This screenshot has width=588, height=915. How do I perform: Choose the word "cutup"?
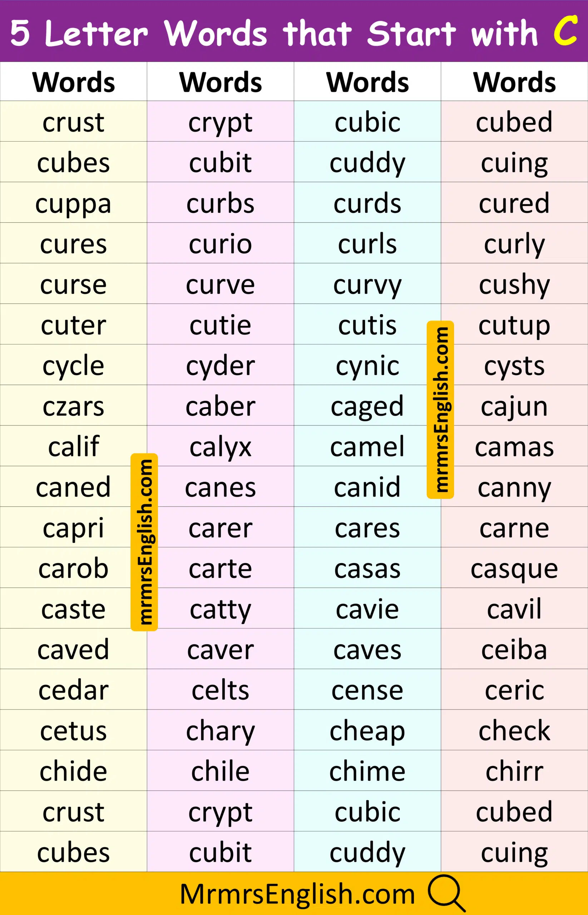pos(514,325)
